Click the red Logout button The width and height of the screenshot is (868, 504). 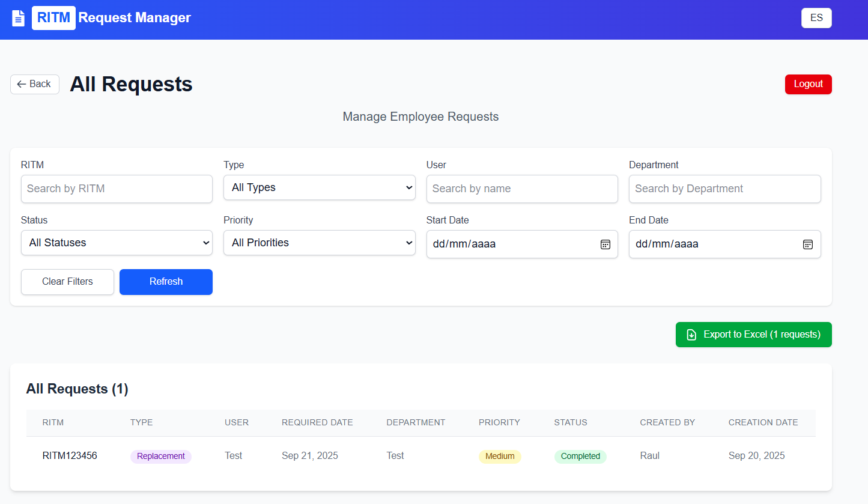coord(808,84)
